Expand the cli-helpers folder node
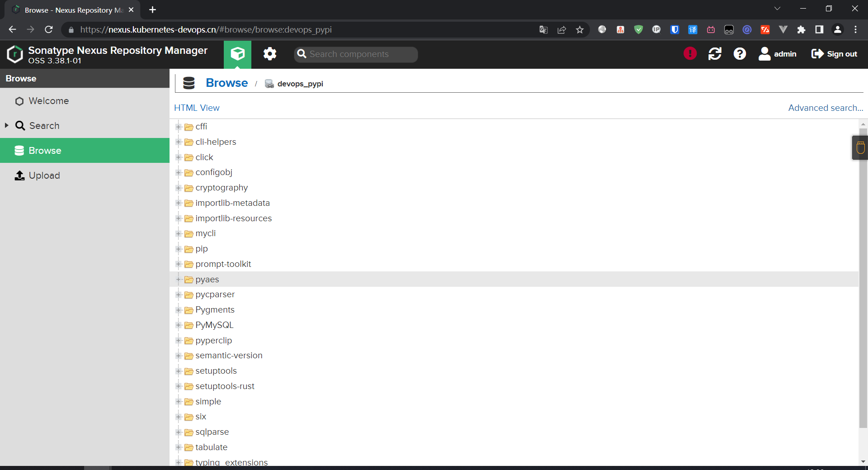Image resolution: width=868 pixels, height=470 pixels. click(x=179, y=142)
